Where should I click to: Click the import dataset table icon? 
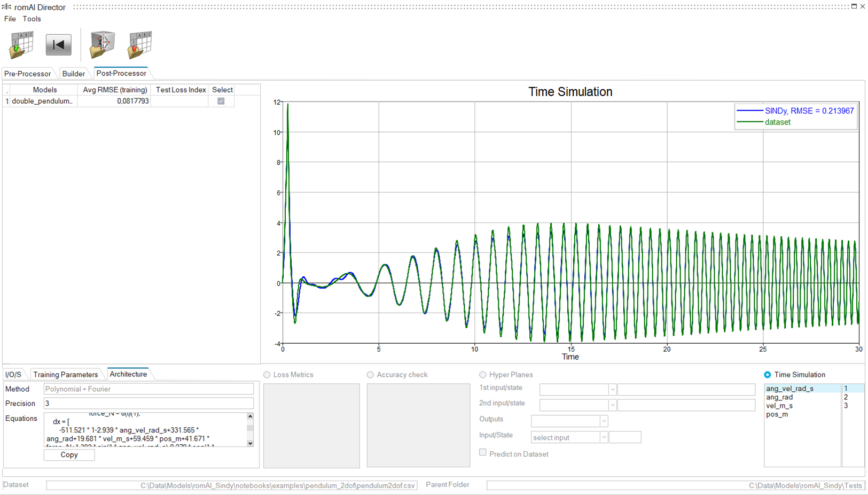click(x=21, y=45)
